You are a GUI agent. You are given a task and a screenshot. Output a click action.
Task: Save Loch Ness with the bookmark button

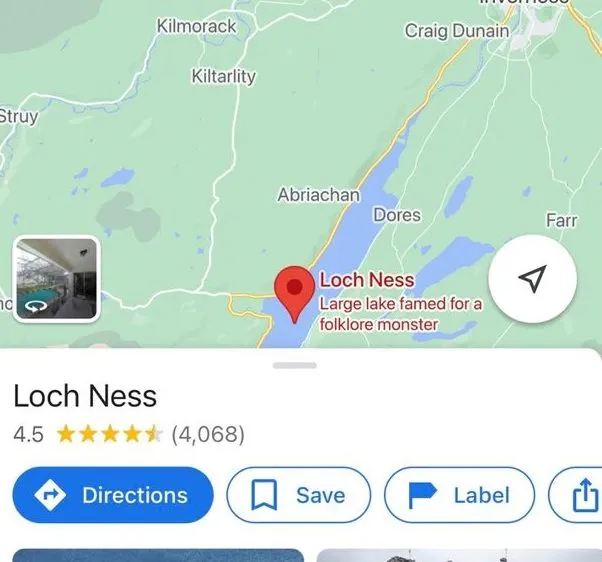299,495
